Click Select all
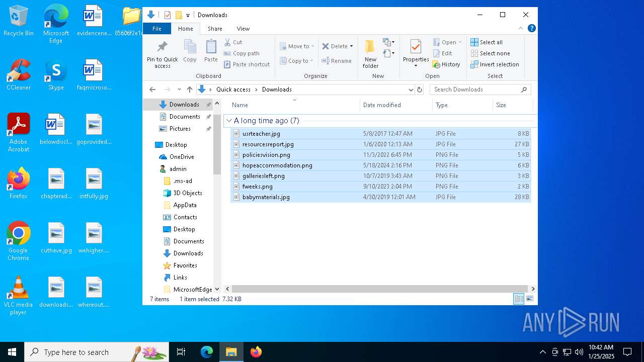The width and height of the screenshot is (644, 362). [487, 42]
